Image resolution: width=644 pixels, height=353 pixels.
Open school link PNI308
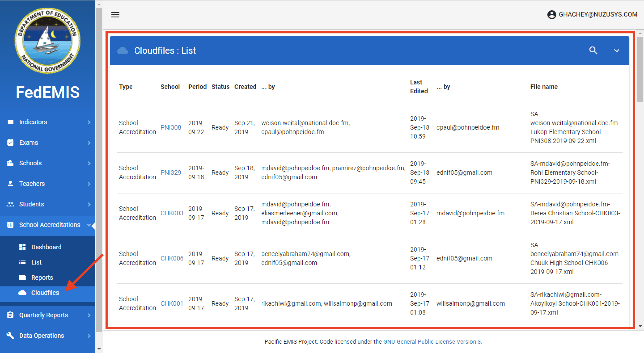pyautogui.click(x=170, y=127)
